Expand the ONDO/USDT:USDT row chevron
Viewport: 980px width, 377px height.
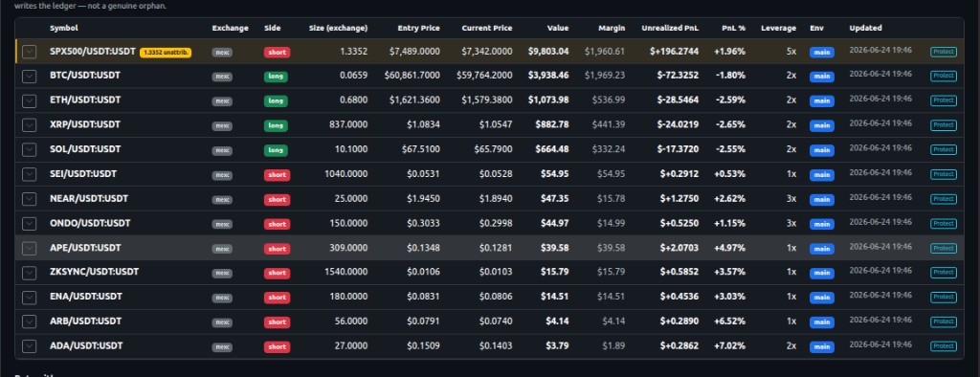(x=30, y=223)
